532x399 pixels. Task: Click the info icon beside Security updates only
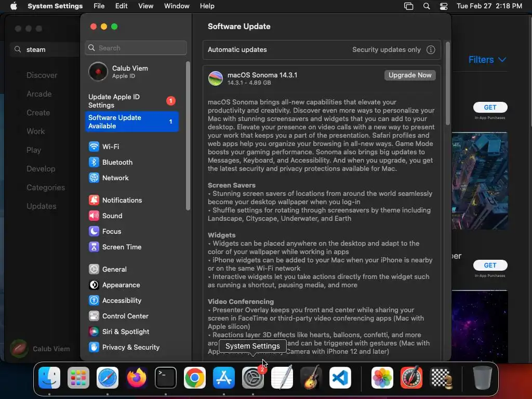tap(431, 50)
